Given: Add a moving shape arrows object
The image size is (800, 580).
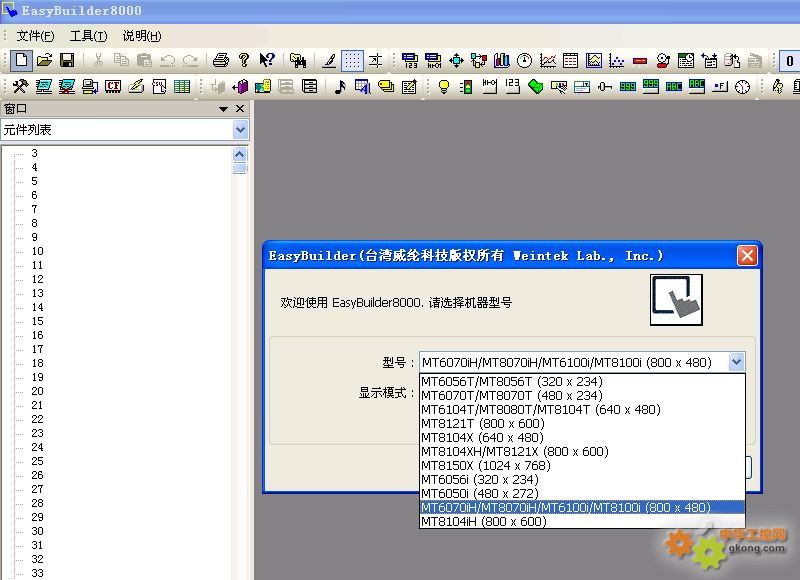Looking at the screenshot, I should [x=456, y=61].
